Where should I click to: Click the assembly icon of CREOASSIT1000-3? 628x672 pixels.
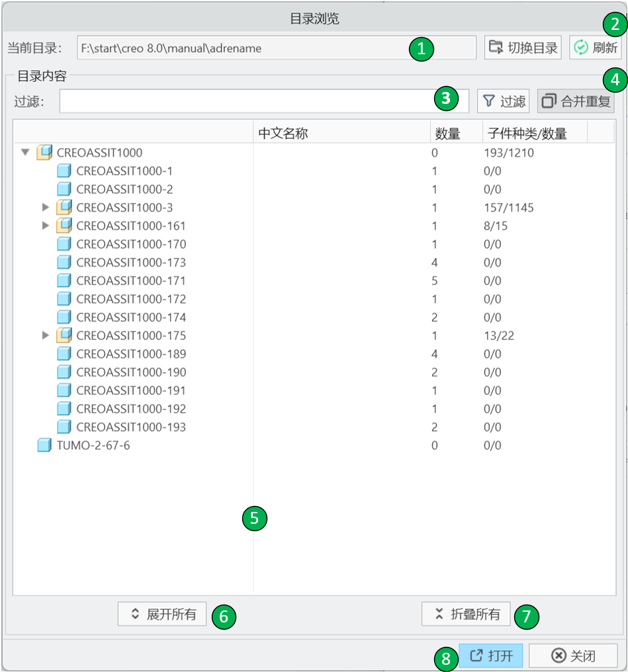[64, 208]
